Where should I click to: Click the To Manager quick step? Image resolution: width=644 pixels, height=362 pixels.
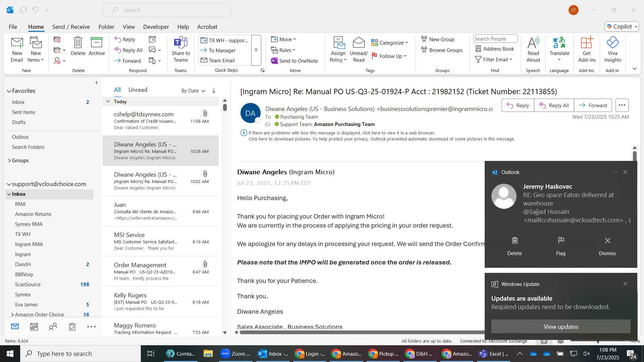click(x=218, y=50)
